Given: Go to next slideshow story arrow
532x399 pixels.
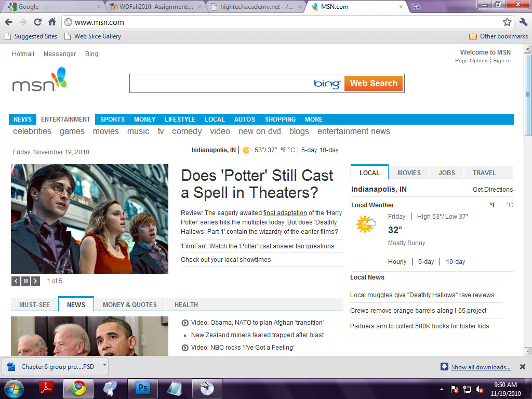Looking at the screenshot, I should click(35, 281).
